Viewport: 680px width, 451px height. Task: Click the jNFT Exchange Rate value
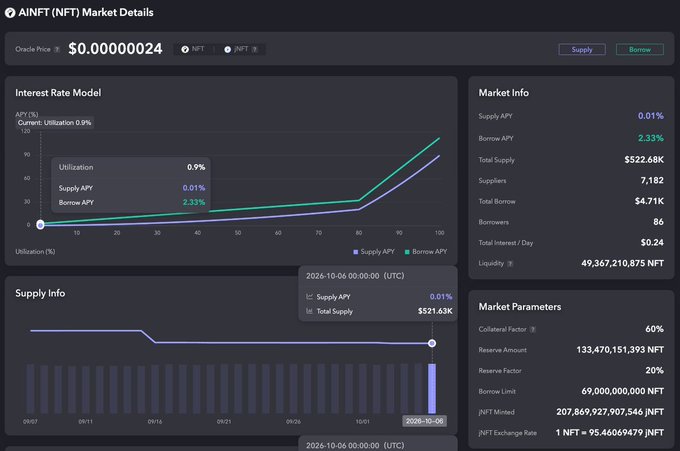point(610,433)
